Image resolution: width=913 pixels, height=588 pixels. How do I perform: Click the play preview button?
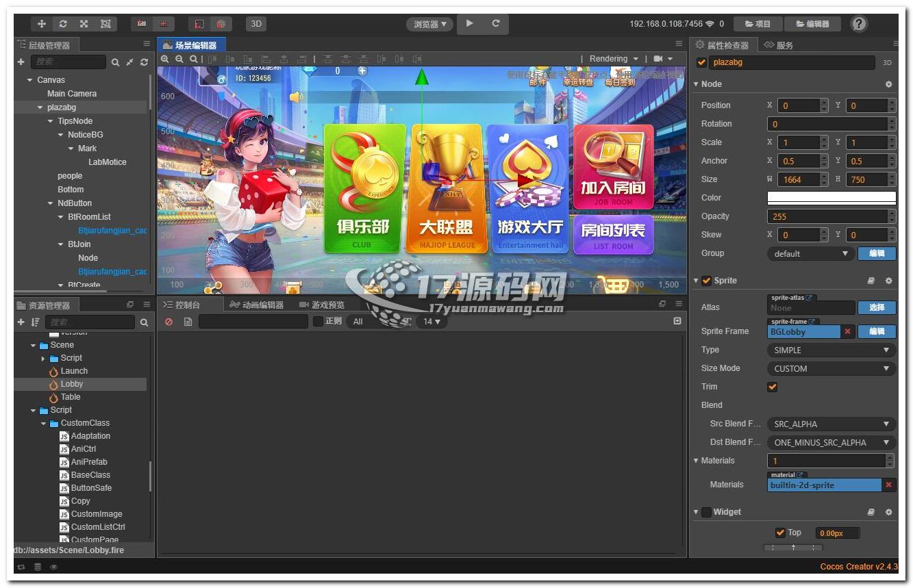click(x=470, y=23)
